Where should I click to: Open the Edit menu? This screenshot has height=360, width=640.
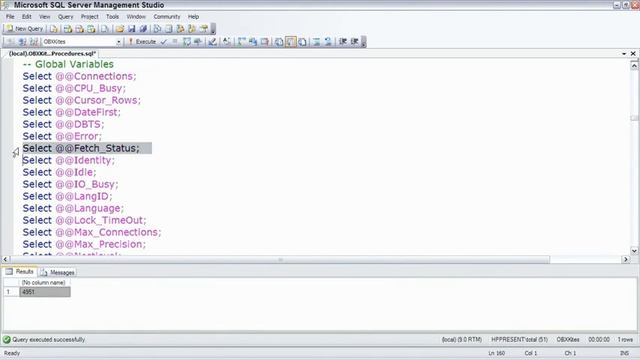[x=27, y=17]
